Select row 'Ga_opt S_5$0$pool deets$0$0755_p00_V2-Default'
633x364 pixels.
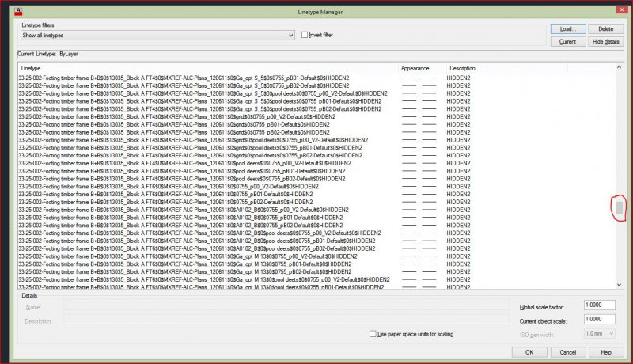coord(317,93)
